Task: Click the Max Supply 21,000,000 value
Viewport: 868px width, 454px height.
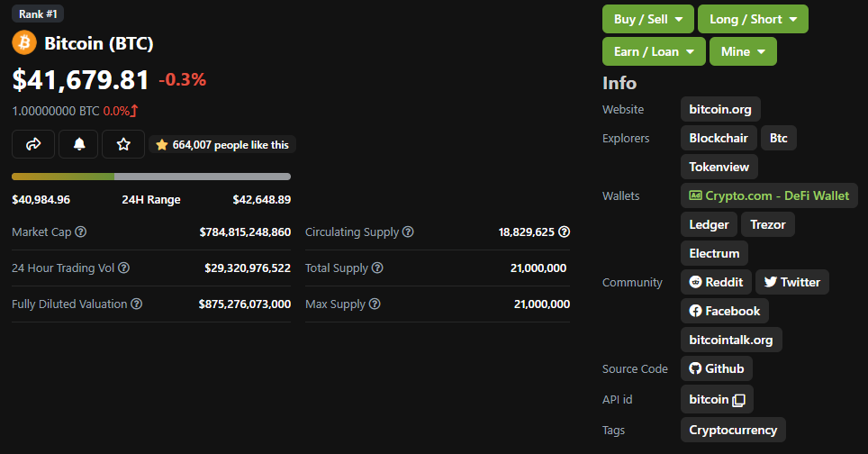Action: (542, 304)
